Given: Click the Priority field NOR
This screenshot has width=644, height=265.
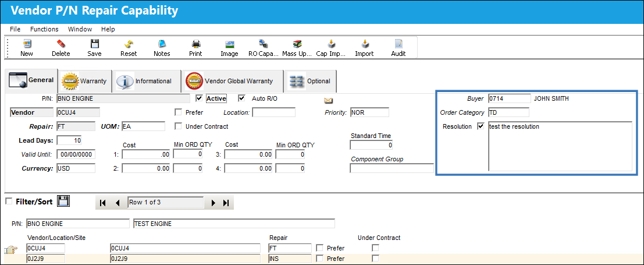Looking at the screenshot, I should pyautogui.click(x=369, y=112).
